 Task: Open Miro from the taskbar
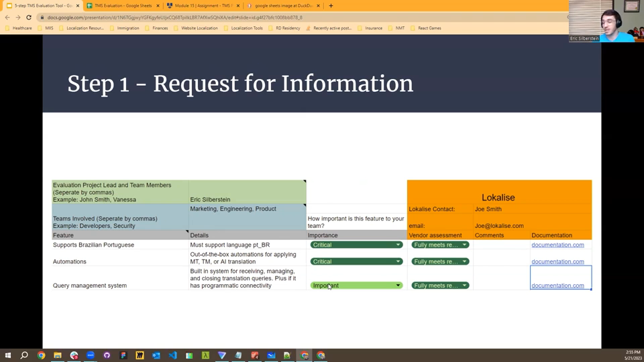[140, 355]
